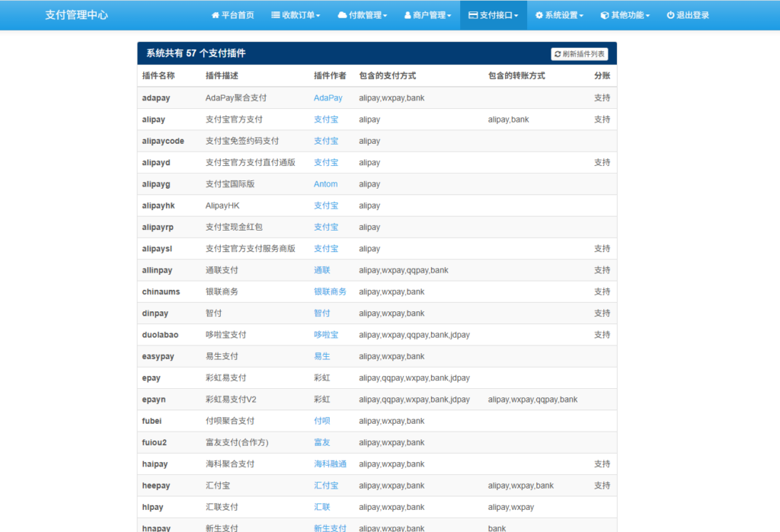The width and height of the screenshot is (780, 532).
Task: Click the credit card icon beside 支付接口
Action: click(x=473, y=15)
